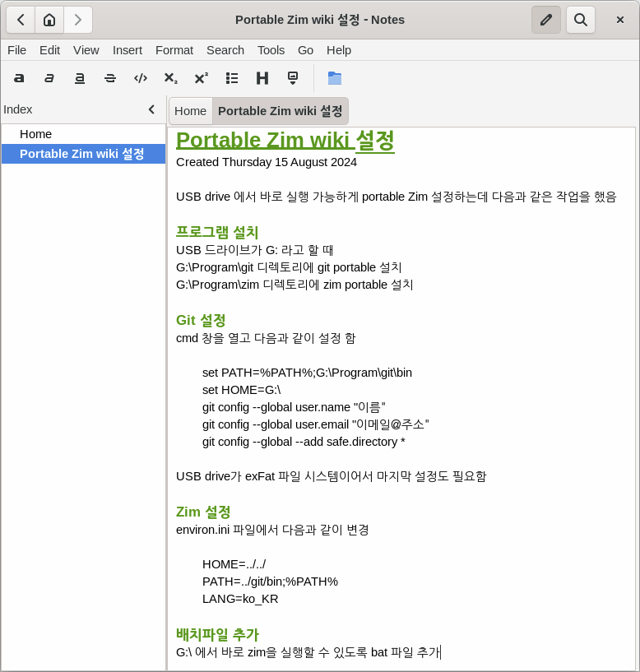Click the USB drive 에서 바로 실행 intro line
Image resolution: width=640 pixels, height=672 pixels.
click(396, 197)
